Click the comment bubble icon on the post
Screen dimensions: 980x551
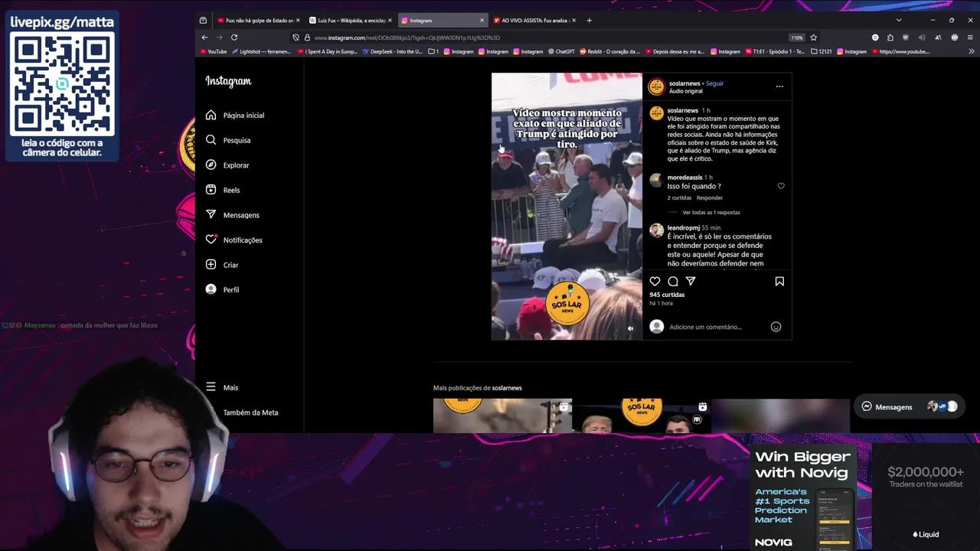point(673,282)
